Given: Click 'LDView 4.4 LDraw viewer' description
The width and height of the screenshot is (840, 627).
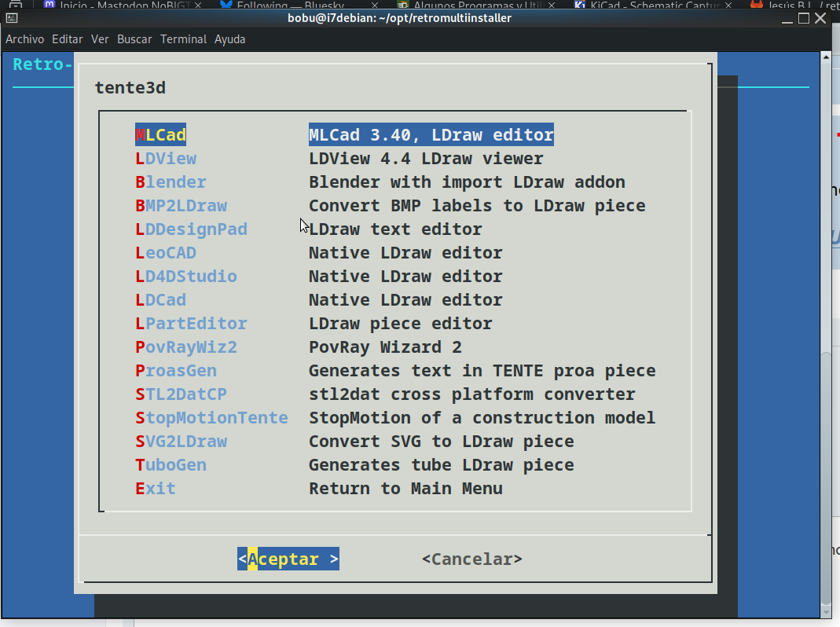Looking at the screenshot, I should click(426, 159).
